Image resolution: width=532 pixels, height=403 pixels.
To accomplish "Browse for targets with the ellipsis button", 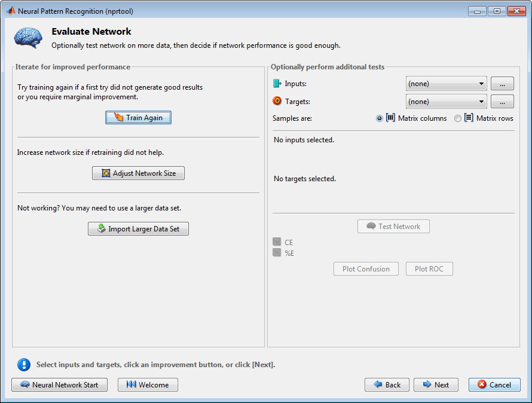I will (x=502, y=102).
